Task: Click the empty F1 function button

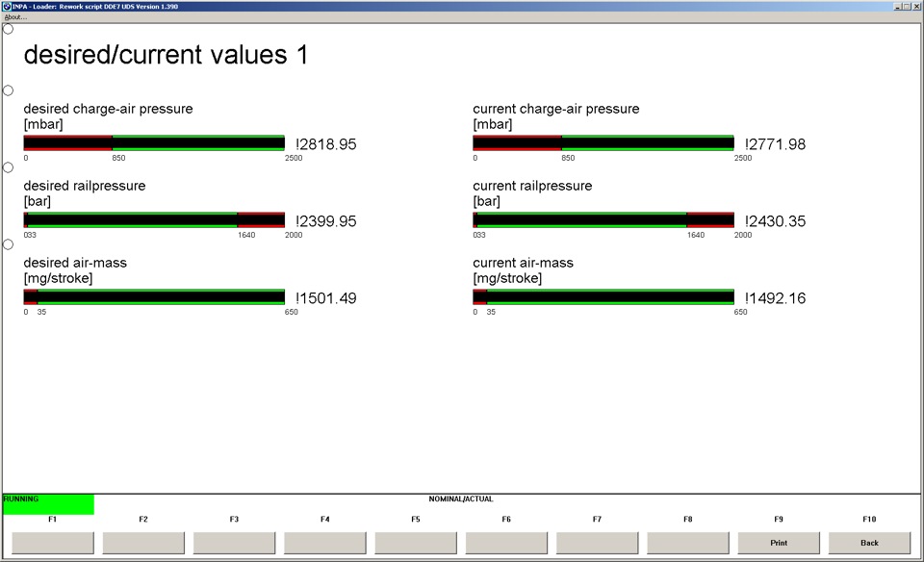Action: 52,543
